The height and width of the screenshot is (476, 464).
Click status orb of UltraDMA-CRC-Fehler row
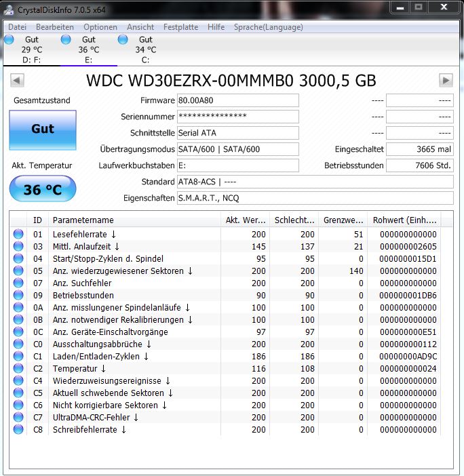(18, 417)
